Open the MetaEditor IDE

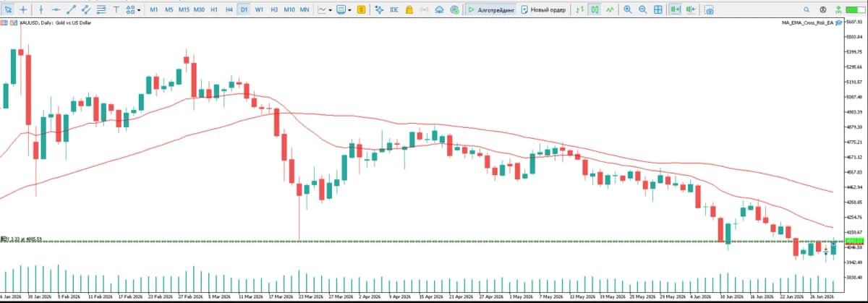(394, 9)
